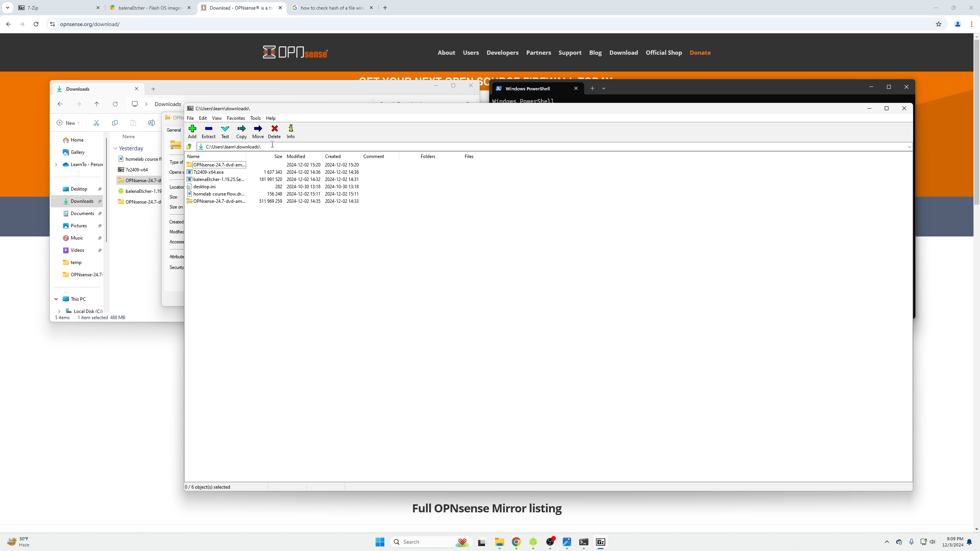Sort file list by Size column
The image size is (980, 551).
(x=278, y=156)
